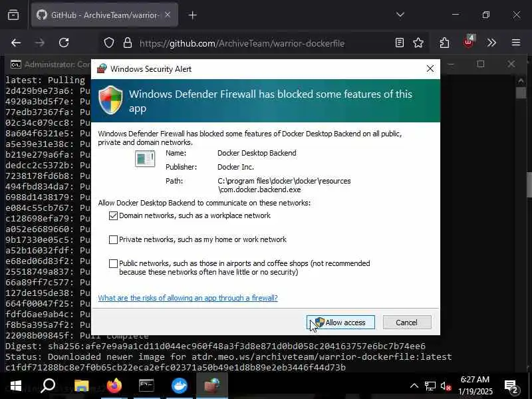Switch to Command Prompt in taskbar
The height and width of the screenshot is (399, 532).
tap(146, 386)
